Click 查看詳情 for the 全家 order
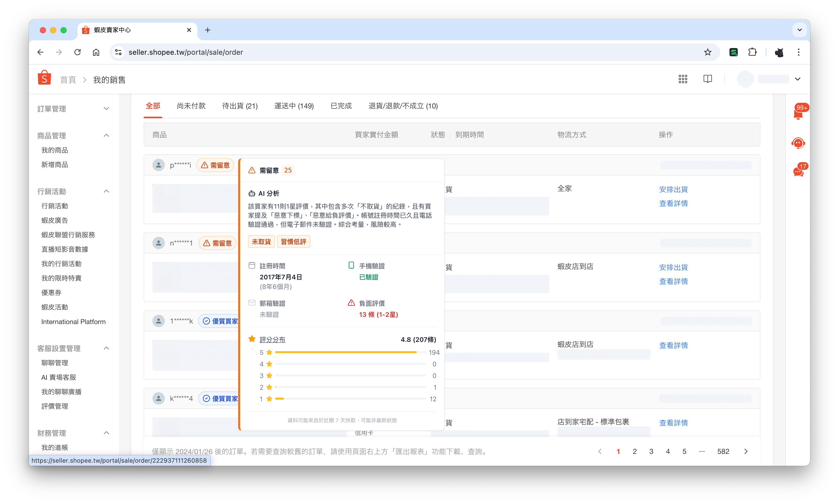839x504 pixels. point(673,203)
